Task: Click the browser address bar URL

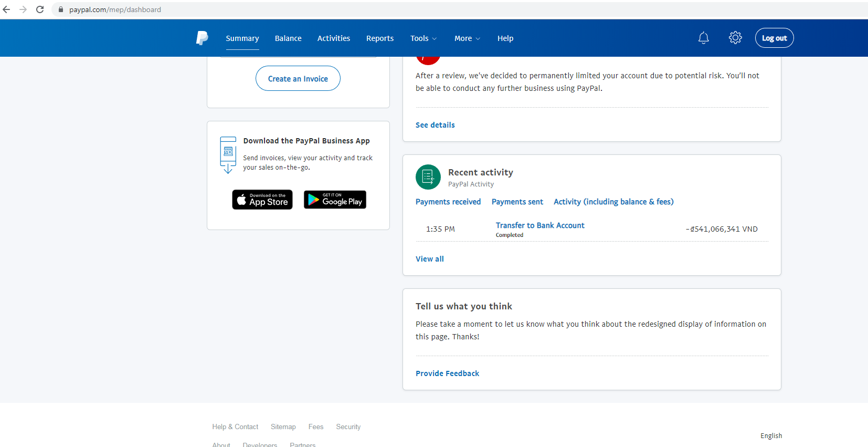Action: (x=115, y=9)
